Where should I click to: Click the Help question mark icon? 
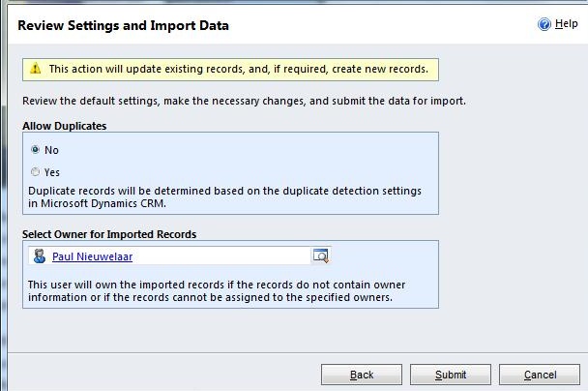tap(544, 24)
